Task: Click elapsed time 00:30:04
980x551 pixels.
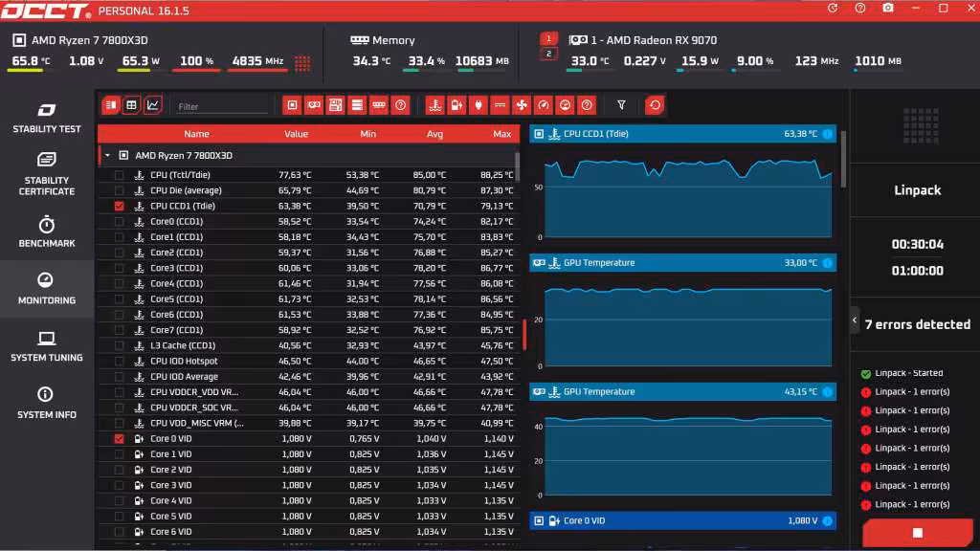Action: pos(918,244)
